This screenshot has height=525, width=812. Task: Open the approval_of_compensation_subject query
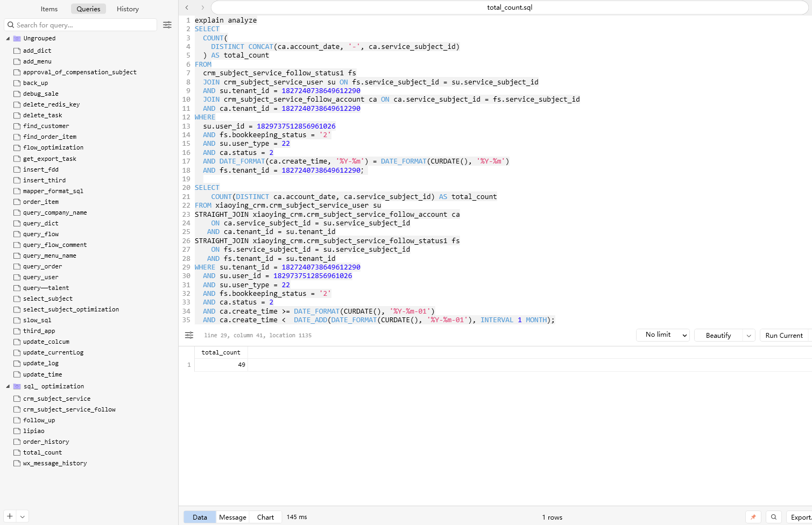[x=80, y=72]
